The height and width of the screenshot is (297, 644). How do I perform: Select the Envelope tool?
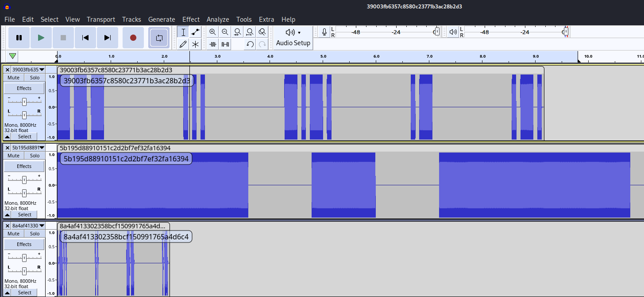point(195,32)
